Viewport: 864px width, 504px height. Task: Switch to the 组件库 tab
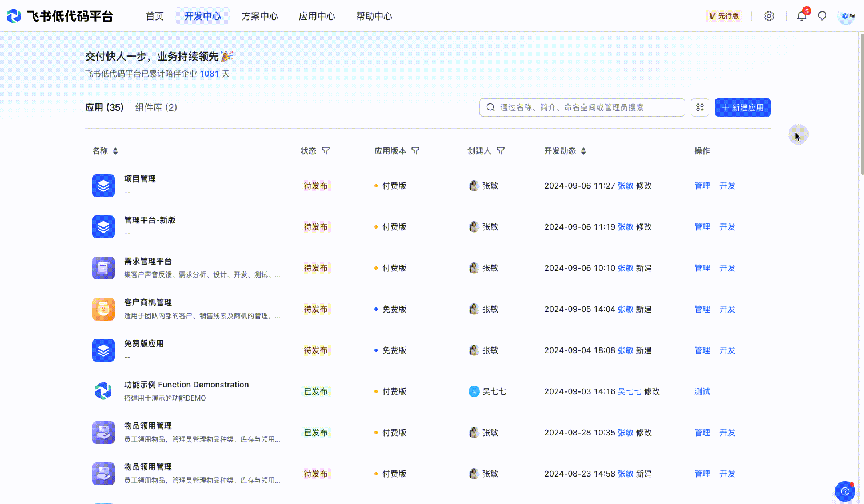coord(156,107)
